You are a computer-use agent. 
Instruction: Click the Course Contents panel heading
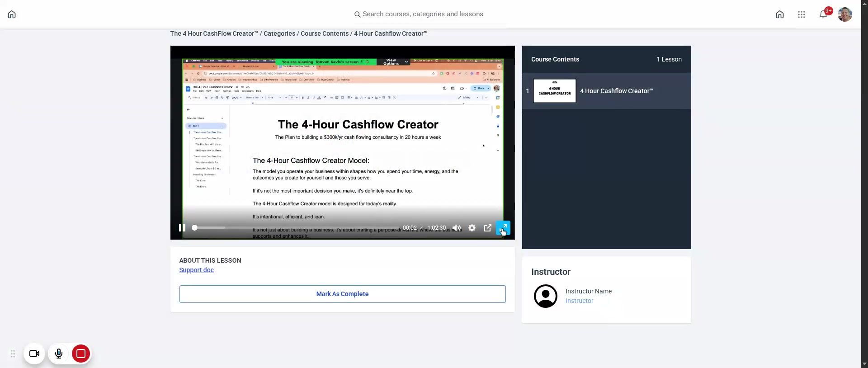click(555, 59)
